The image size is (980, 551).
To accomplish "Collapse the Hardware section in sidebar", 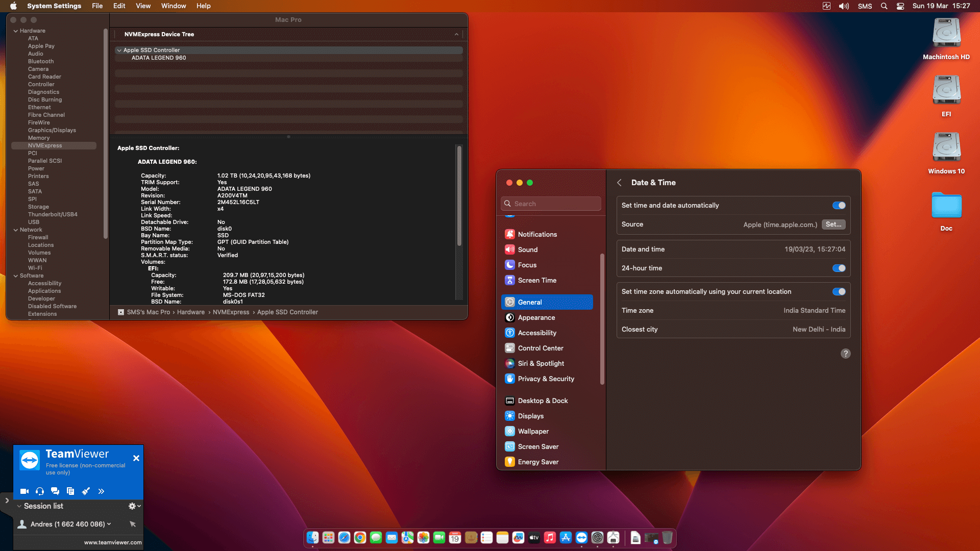I will point(15,31).
